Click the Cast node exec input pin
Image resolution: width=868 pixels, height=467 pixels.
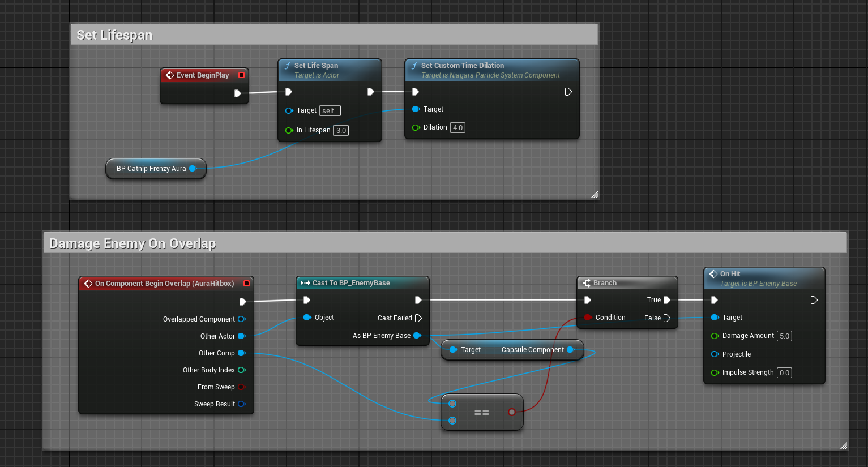point(307,300)
